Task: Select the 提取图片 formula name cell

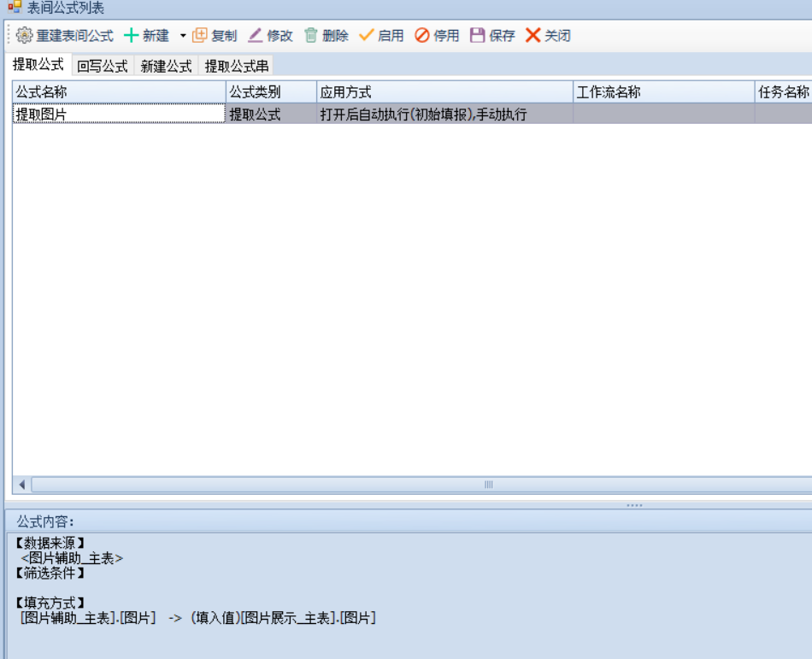Action: pos(119,114)
